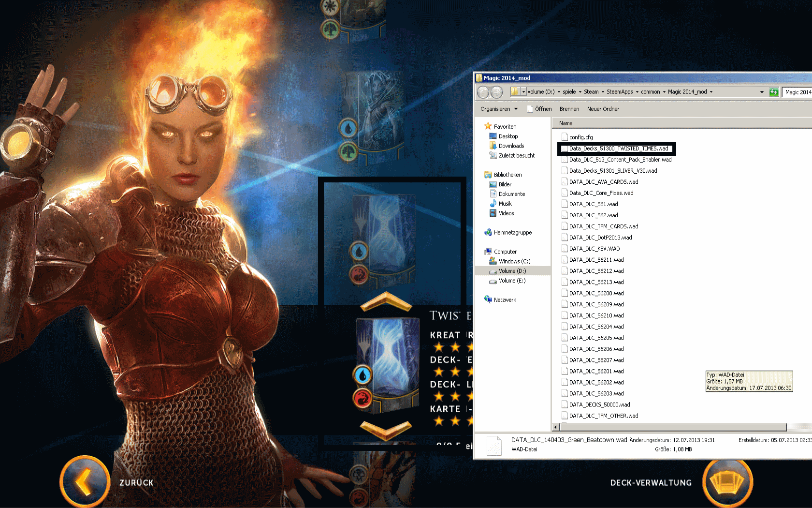The width and height of the screenshot is (812, 508).
Task: Select Heimnetzgruppe in navigation pane
Action: 507,233
